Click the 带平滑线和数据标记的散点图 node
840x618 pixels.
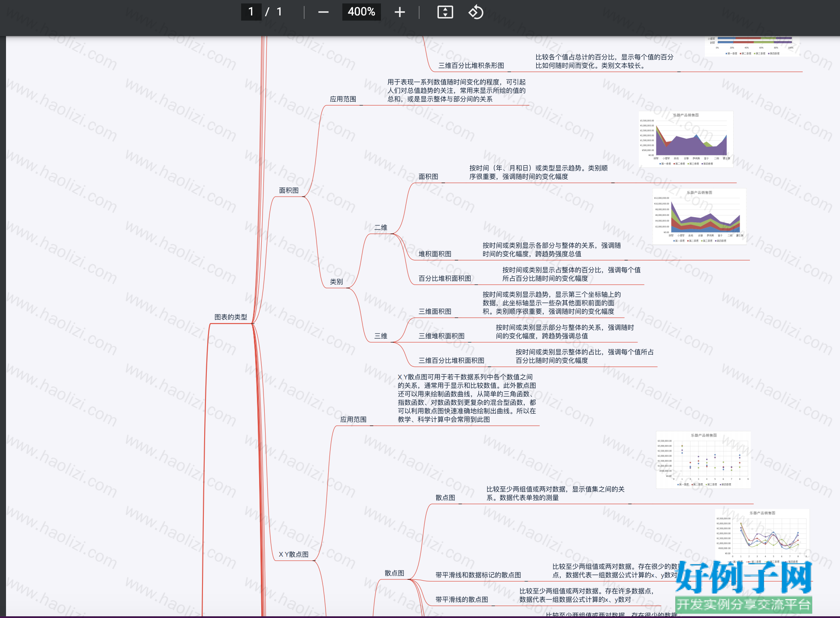(478, 575)
